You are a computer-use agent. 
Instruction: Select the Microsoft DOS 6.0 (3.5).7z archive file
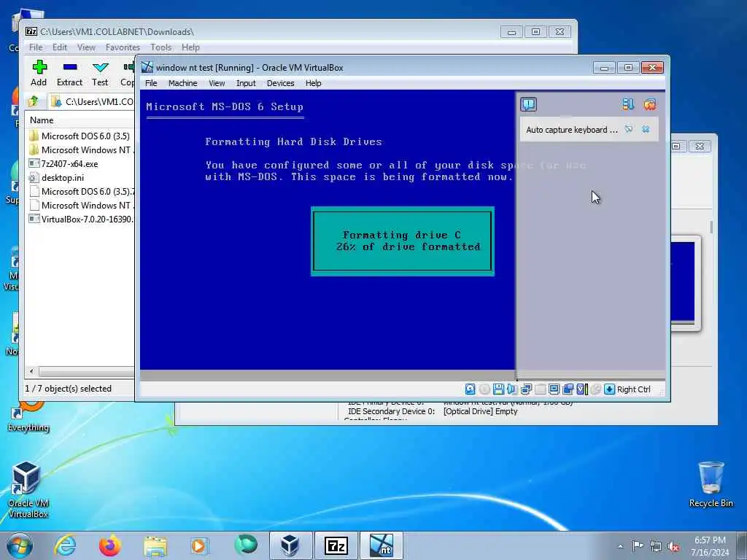tap(80, 192)
